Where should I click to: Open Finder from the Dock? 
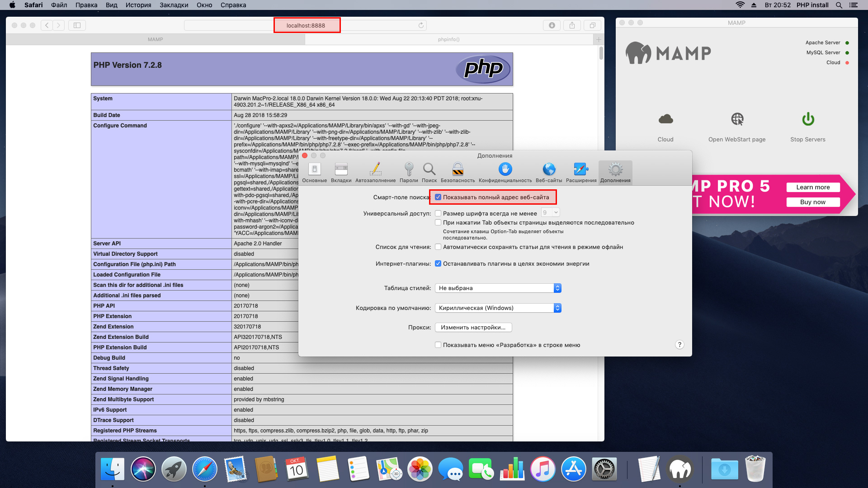pyautogui.click(x=112, y=469)
